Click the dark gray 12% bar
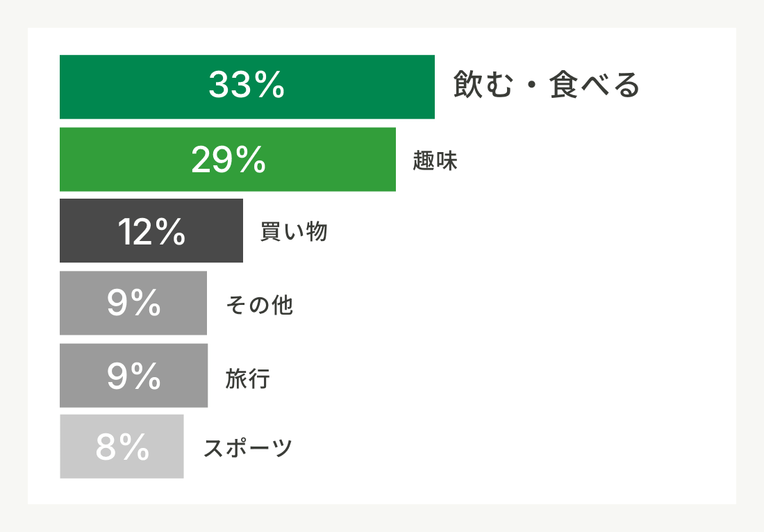Screen dimensions: 764x532 point(151,231)
